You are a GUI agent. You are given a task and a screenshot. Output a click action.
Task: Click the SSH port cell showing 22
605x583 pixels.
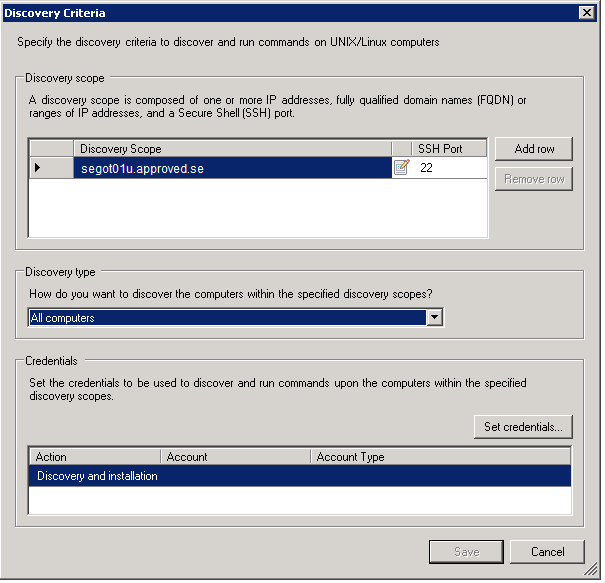[449, 168]
